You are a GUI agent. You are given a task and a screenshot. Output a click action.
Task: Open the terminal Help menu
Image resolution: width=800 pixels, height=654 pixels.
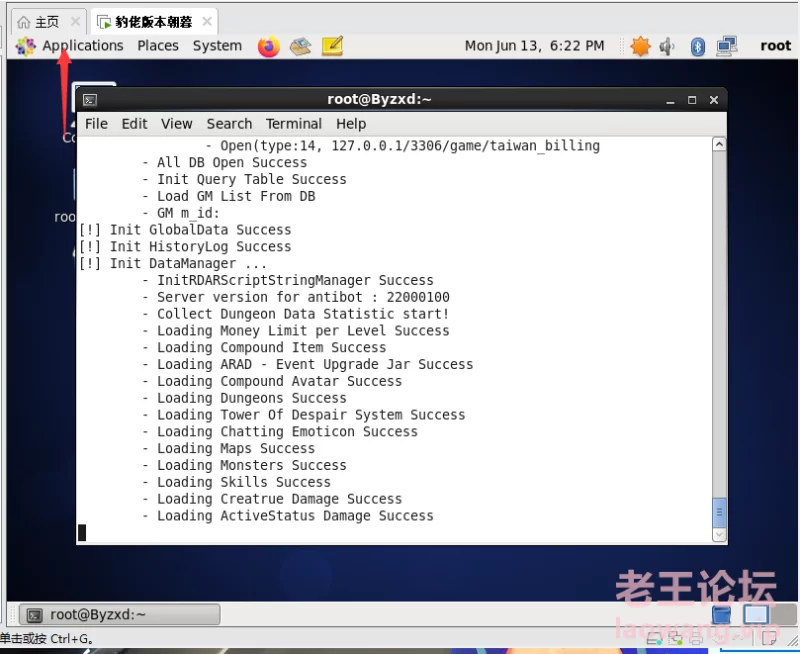pos(351,124)
